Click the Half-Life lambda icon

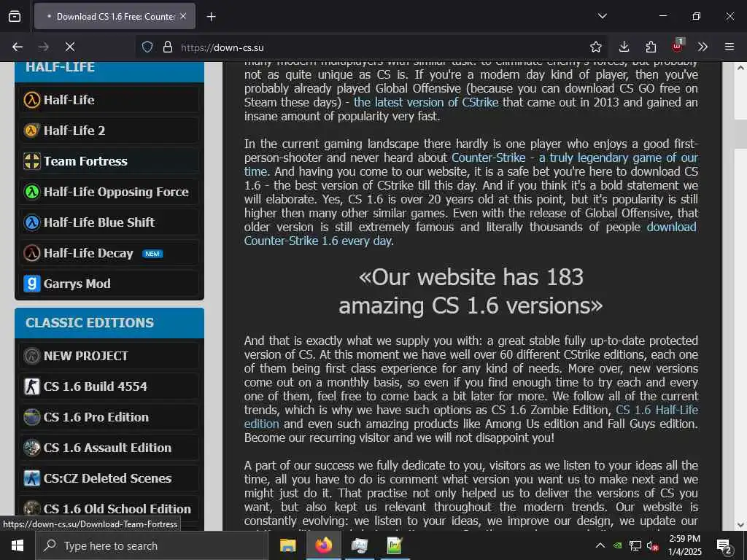point(32,100)
